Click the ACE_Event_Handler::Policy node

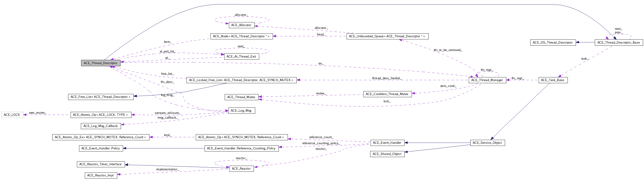coord(100,148)
